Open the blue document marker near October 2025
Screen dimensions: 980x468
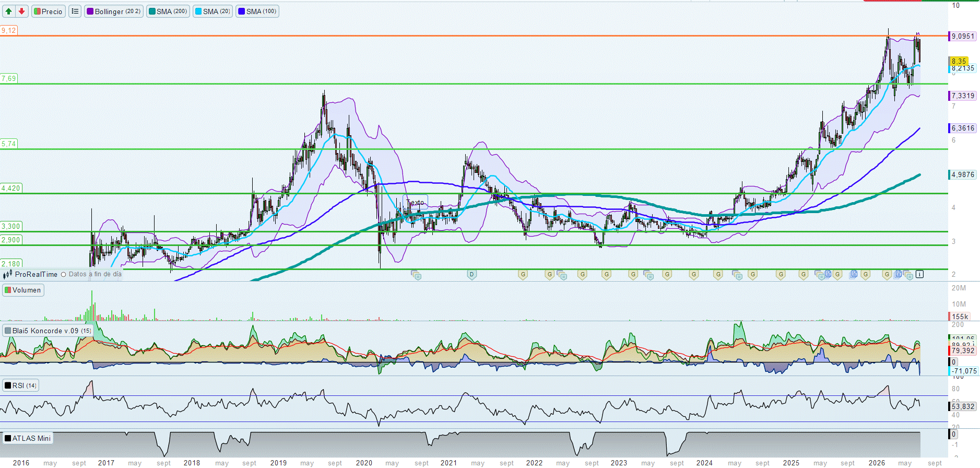point(853,274)
